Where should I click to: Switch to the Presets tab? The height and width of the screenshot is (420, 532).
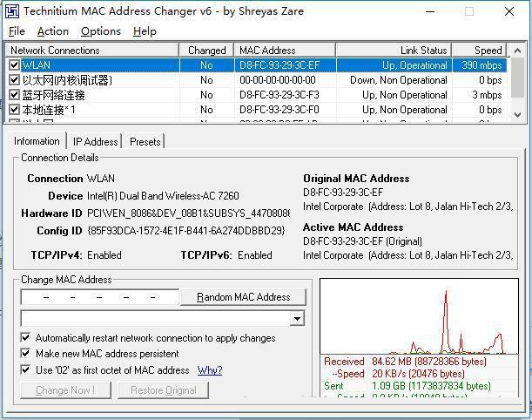tap(145, 141)
